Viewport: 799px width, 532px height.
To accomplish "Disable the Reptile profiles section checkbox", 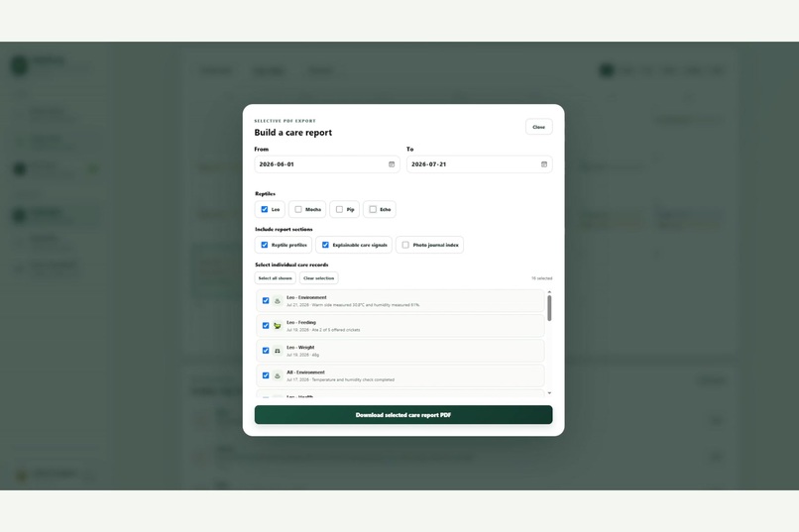I will coord(265,245).
